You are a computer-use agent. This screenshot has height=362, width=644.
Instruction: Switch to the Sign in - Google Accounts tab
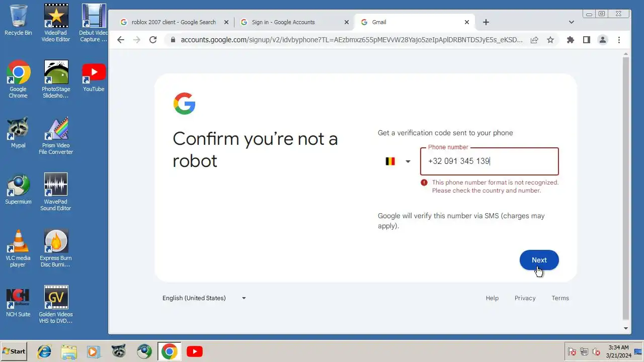coord(294,22)
